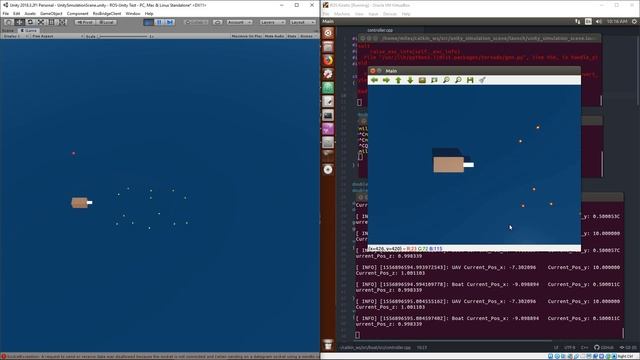Toggle Unity Play mode button
This screenshot has height=360, width=640.
pyautogui.click(x=149, y=22)
